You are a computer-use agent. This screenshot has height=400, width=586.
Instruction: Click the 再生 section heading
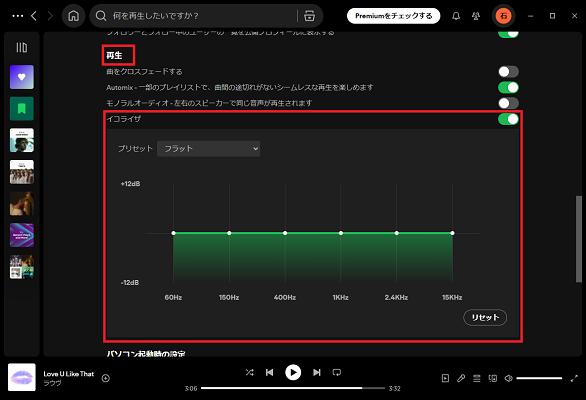coord(114,55)
